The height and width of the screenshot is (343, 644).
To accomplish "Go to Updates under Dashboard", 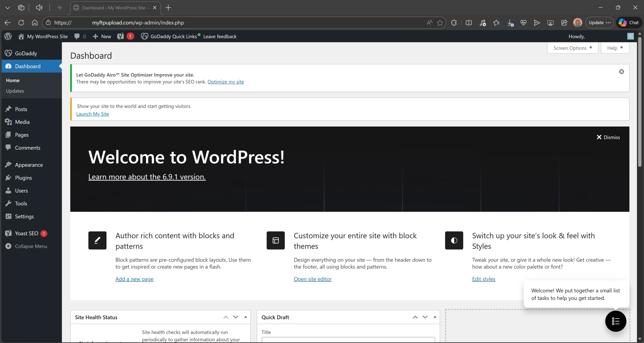I will pyautogui.click(x=15, y=91).
